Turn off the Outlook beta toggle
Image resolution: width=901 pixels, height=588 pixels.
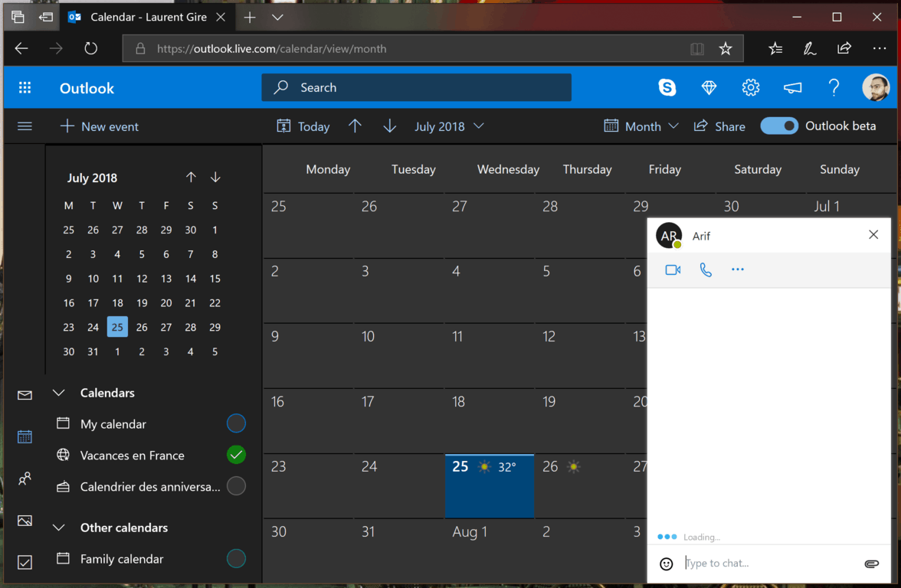(x=779, y=126)
